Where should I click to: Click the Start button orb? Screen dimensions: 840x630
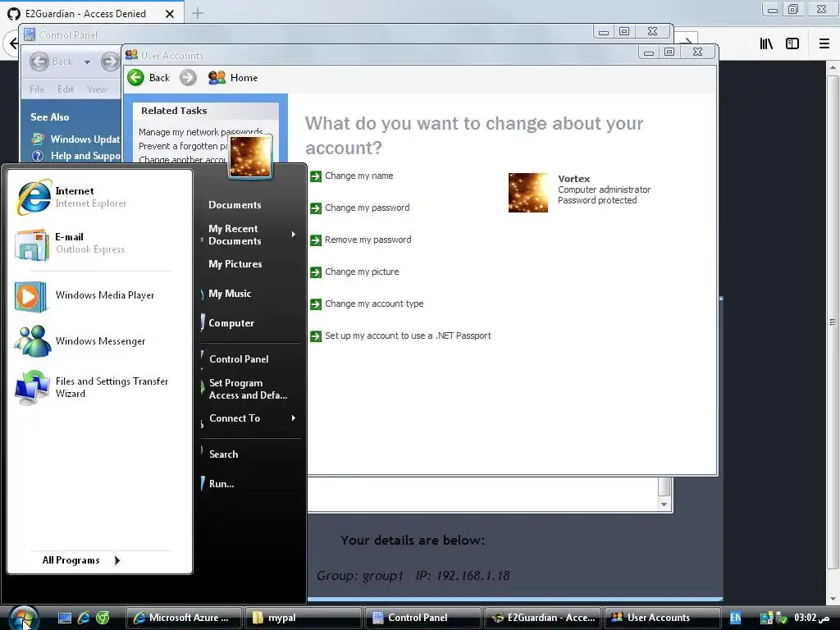click(x=22, y=618)
